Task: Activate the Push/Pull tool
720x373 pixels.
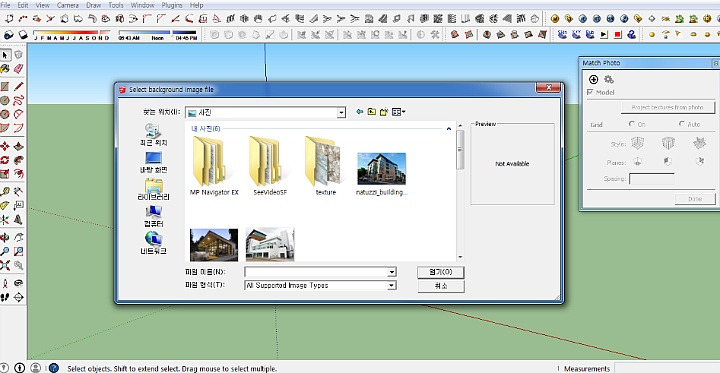Action: [x=18, y=147]
